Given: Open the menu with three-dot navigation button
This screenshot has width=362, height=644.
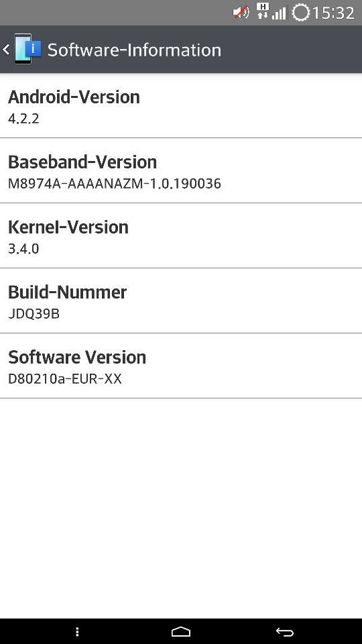Looking at the screenshot, I should [77, 632].
